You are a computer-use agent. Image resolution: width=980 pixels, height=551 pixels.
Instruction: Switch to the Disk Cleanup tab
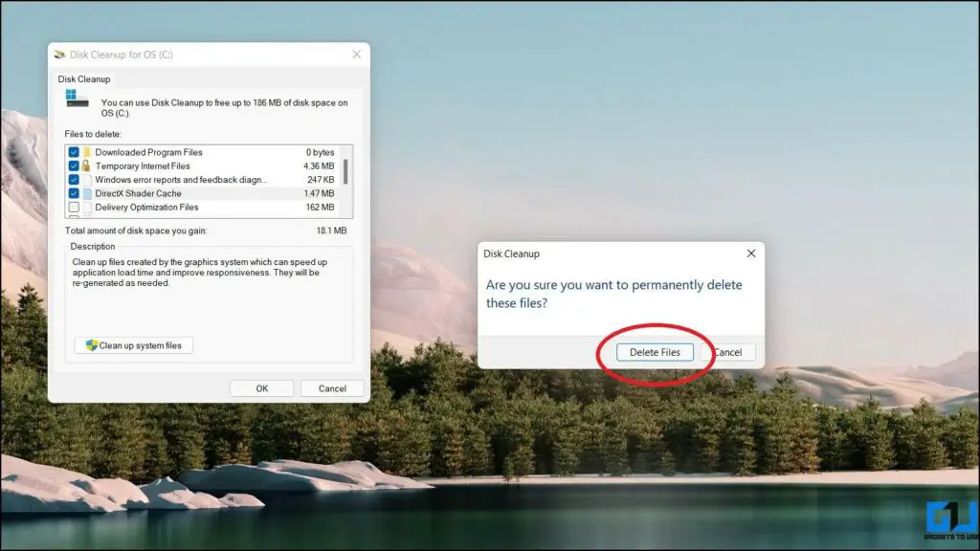pos(84,78)
